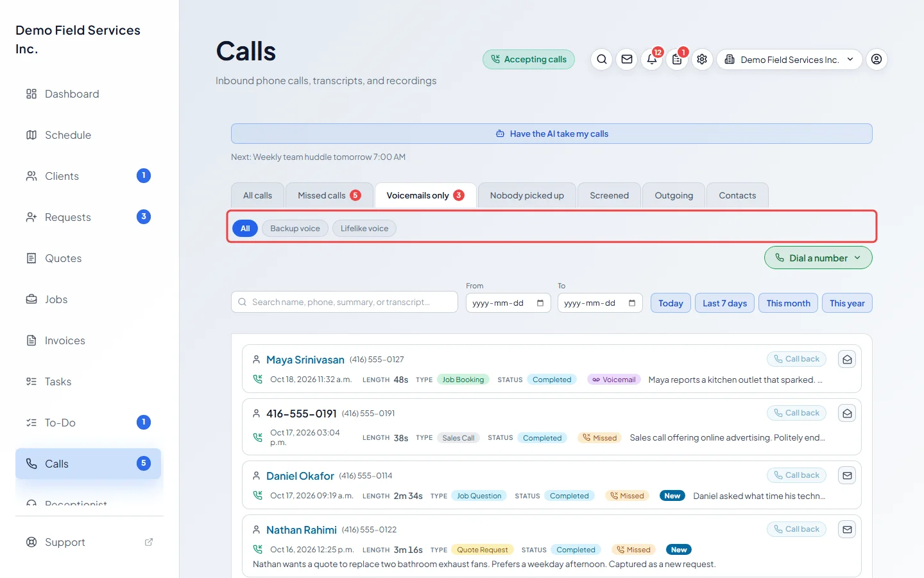Open message icon on 416-555-0191 row
Image resolution: width=924 pixels, height=578 pixels.
coord(847,414)
